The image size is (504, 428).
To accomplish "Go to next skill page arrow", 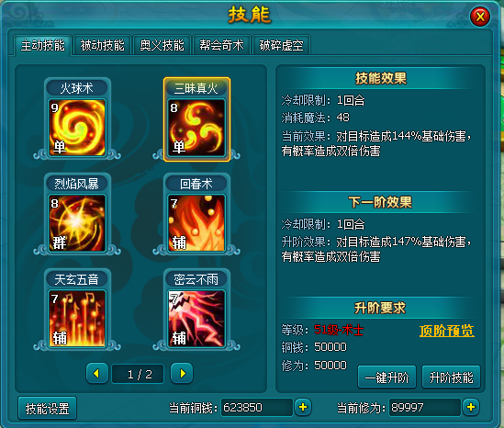I will pyautogui.click(x=182, y=373).
